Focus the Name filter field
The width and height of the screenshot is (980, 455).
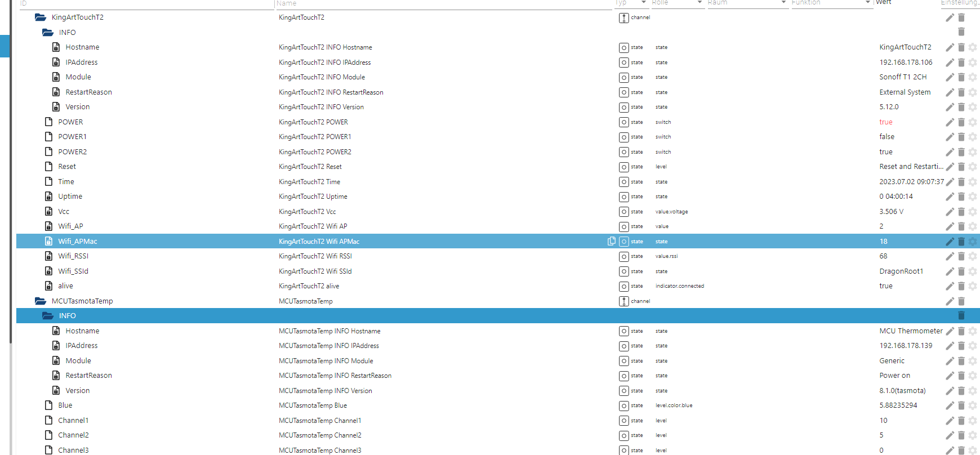coord(443,3)
